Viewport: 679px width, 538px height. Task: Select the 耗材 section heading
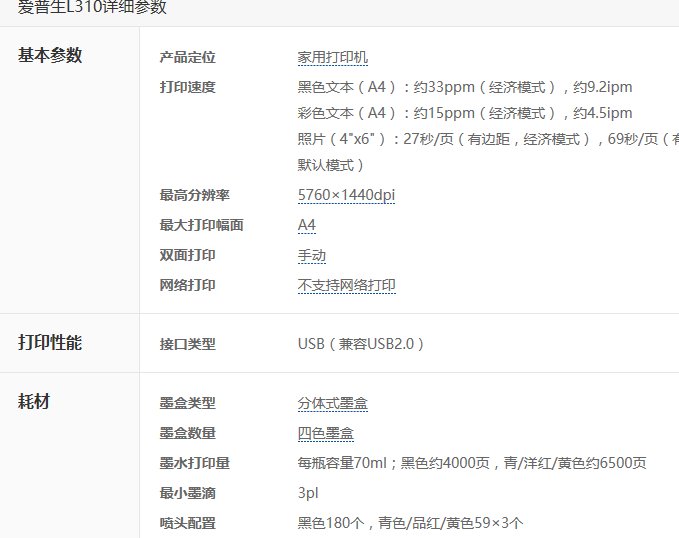pos(34,401)
